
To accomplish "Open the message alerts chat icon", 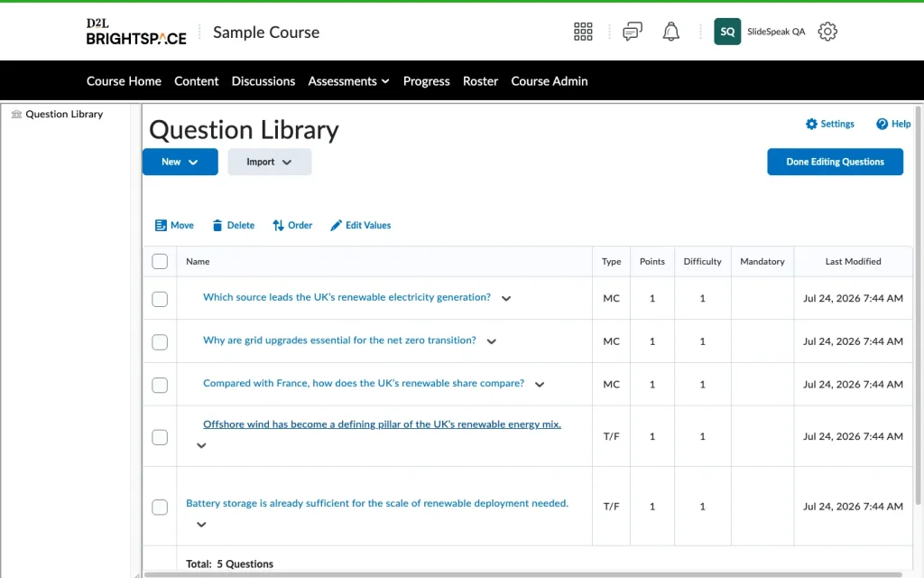I will point(633,32).
